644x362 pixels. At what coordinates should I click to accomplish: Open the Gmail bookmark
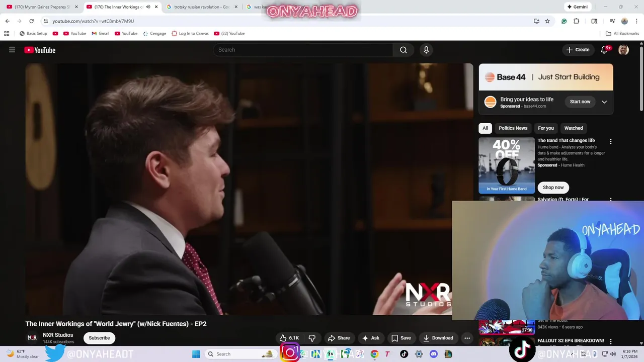[x=100, y=34]
